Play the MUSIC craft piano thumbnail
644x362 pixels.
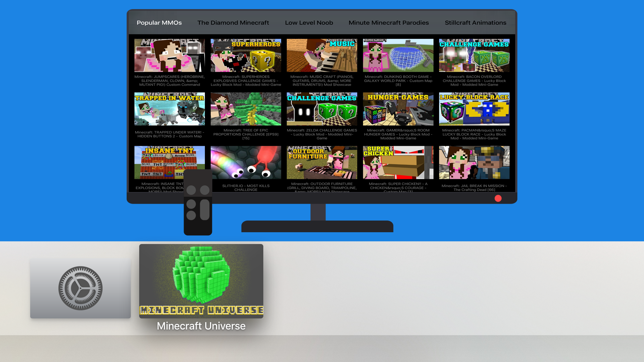tap(322, 55)
